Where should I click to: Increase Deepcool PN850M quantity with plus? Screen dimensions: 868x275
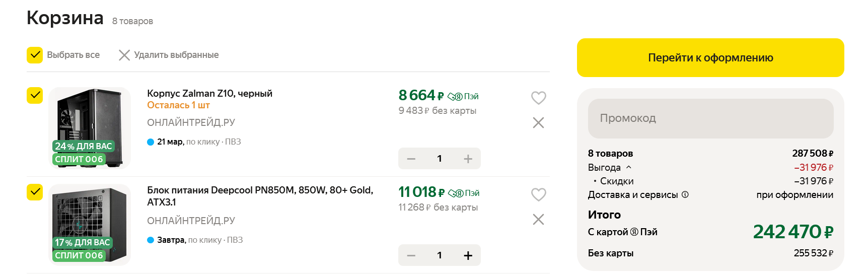coord(468,255)
